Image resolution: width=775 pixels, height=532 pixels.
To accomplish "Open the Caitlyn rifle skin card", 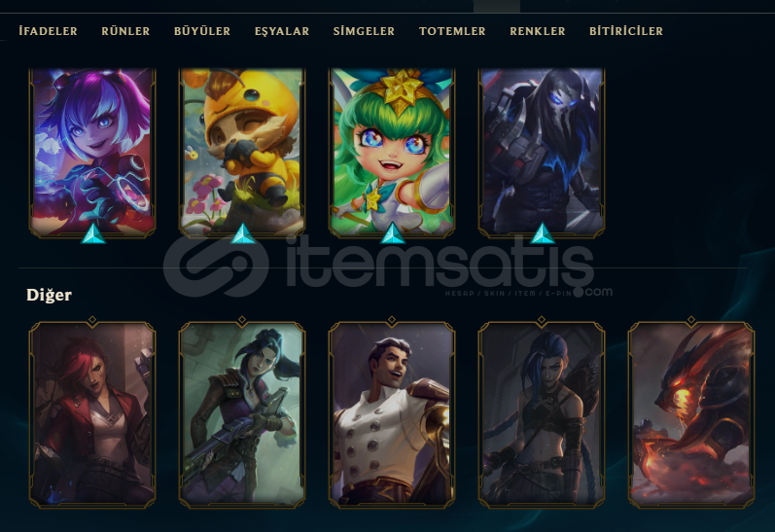I will click(242, 413).
